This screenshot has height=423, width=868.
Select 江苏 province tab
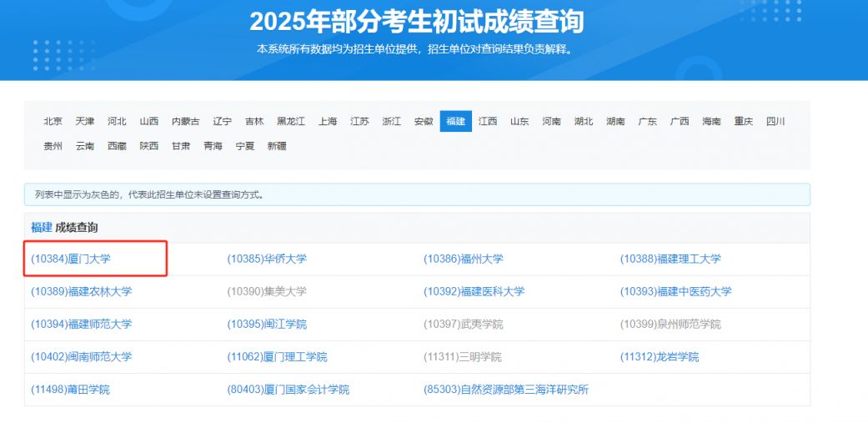359,121
